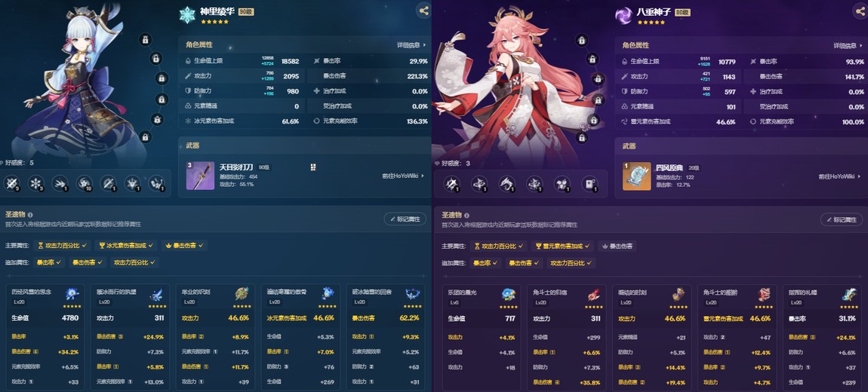
Task: Open 前往HoYoWiki link beside 四风原典
Action: pos(840,176)
